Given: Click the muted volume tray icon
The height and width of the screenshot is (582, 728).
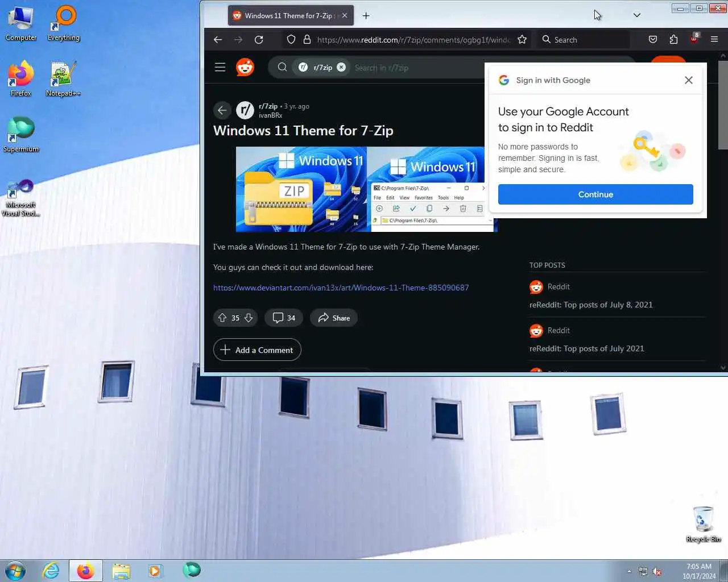Looking at the screenshot, I should coord(657,571).
